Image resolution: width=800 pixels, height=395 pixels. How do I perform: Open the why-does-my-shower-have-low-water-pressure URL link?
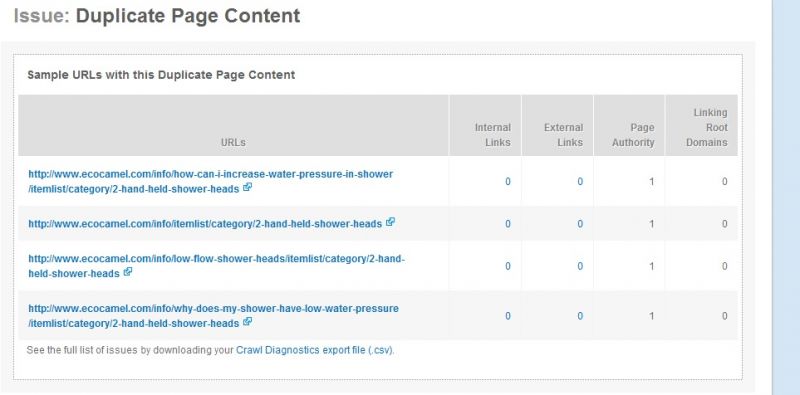[x=213, y=316]
